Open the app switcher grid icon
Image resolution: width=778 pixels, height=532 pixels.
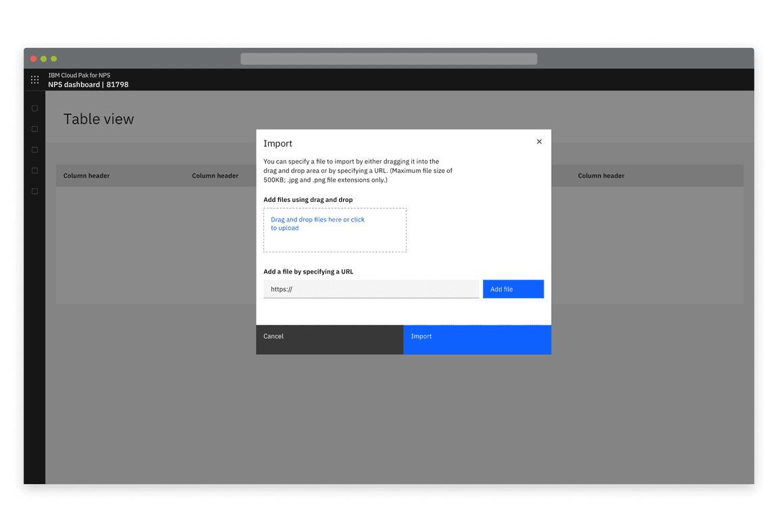pyautogui.click(x=34, y=80)
